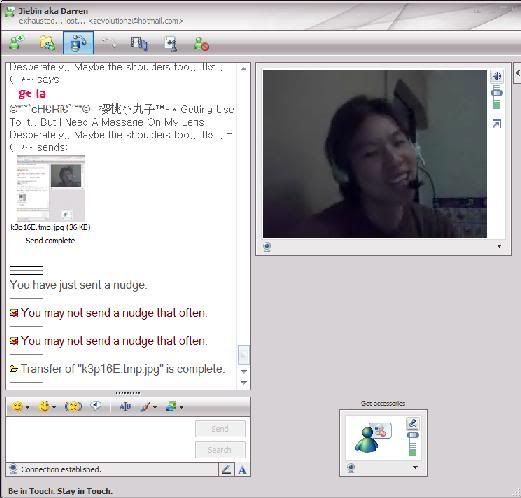The height and width of the screenshot is (498, 521).
Task: Send a nudge with the nudge icon
Action: (73, 407)
